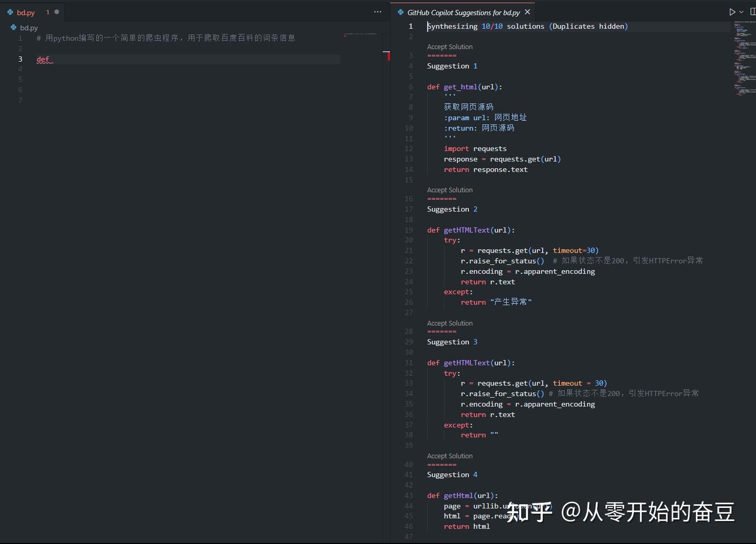This screenshot has height=544, width=756.
Task: Accept Solution for Suggestion 4
Action: (449, 456)
